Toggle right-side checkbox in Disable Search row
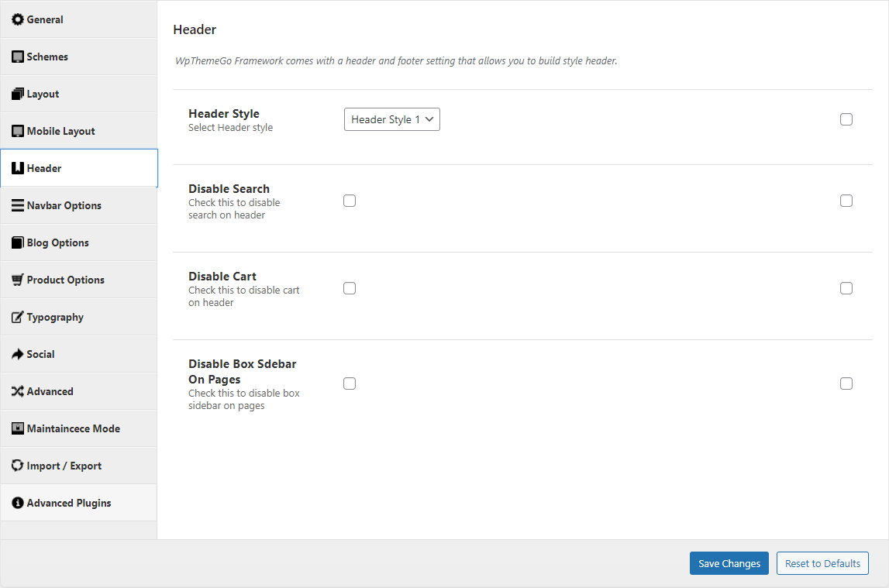Screen dimensions: 889x588 click(846, 201)
